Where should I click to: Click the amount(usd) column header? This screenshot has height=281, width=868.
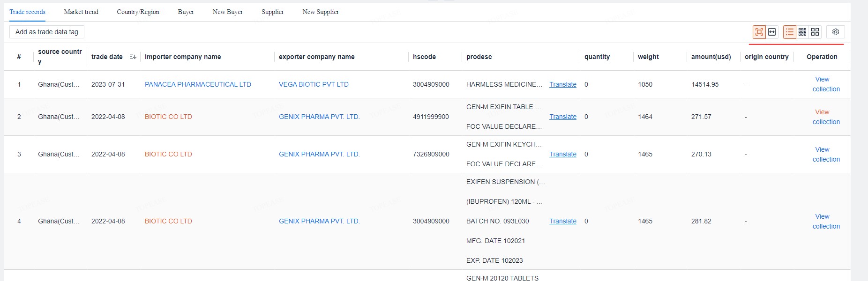tap(711, 57)
